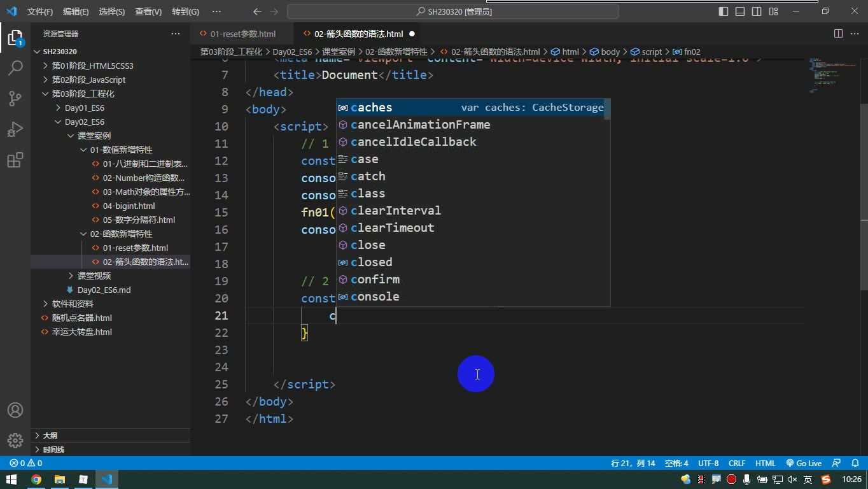
Task: Toggle the secondary side bar
Action: (x=757, y=11)
